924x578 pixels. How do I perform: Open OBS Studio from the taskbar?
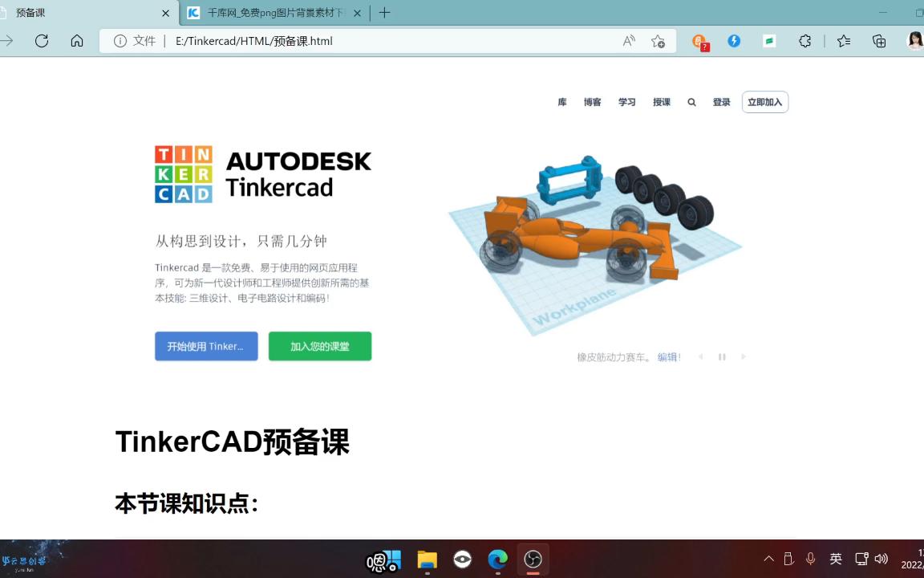(x=533, y=560)
